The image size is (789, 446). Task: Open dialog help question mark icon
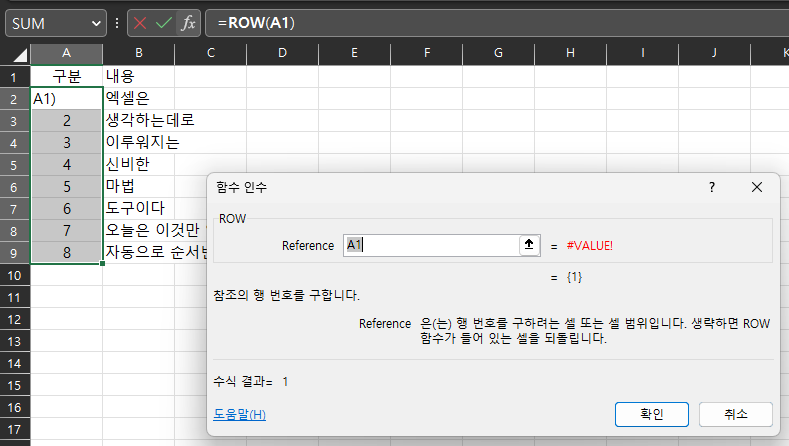[x=712, y=187]
